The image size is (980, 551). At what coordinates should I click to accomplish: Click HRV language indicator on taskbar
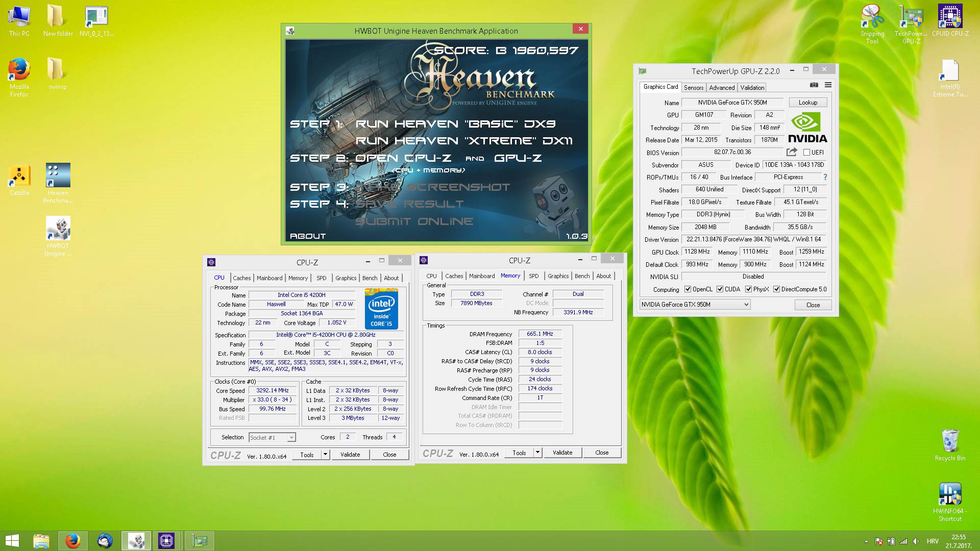pyautogui.click(x=933, y=541)
